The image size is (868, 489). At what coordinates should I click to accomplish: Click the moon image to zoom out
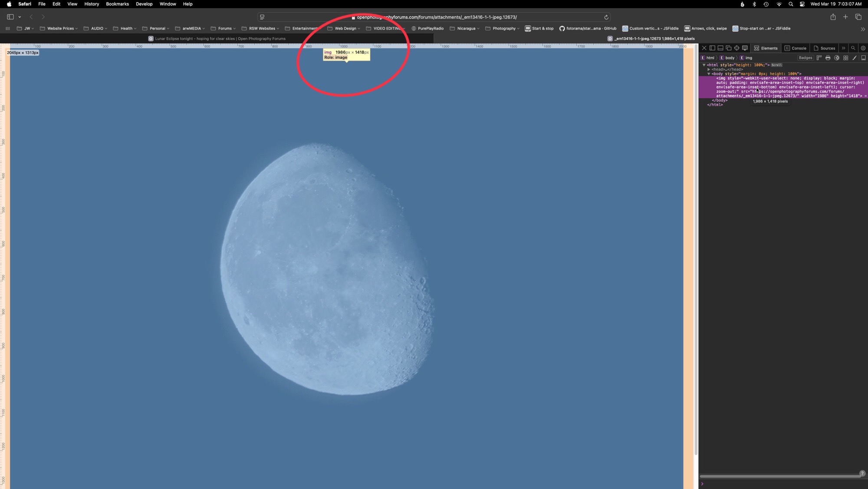pos(346,268)
